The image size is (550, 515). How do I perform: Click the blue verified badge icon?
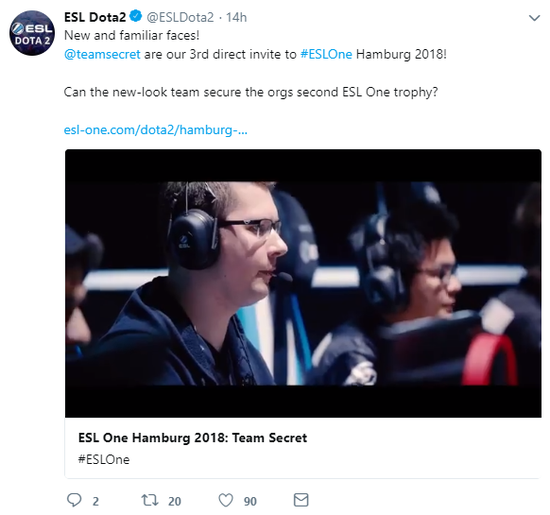136,16
